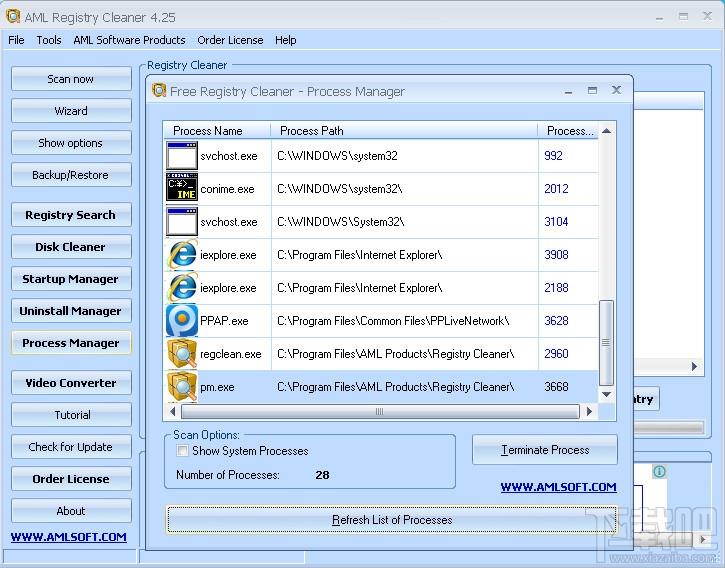Click the Show options button
Viewport: 725px width, 568px height.
point(71,143)
